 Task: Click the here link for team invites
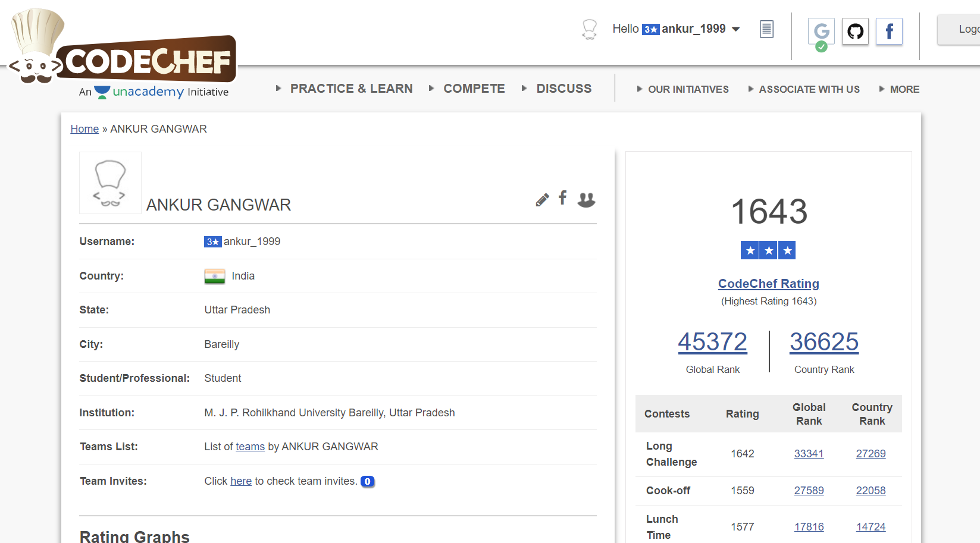pyautogui.click(x=241, y=481)
